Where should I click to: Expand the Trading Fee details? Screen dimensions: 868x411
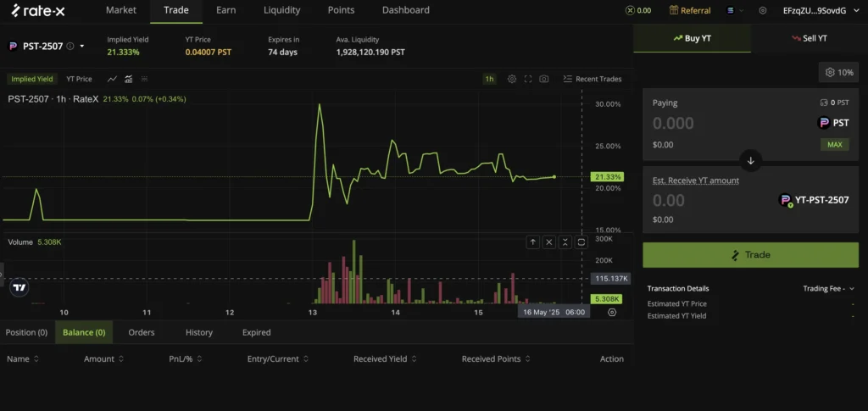(829, 289)
